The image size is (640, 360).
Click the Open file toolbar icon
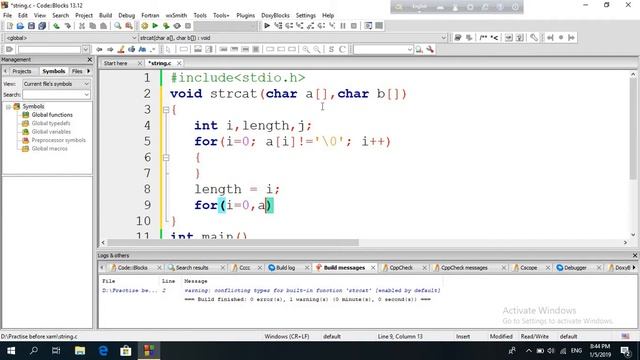[20, 26]
